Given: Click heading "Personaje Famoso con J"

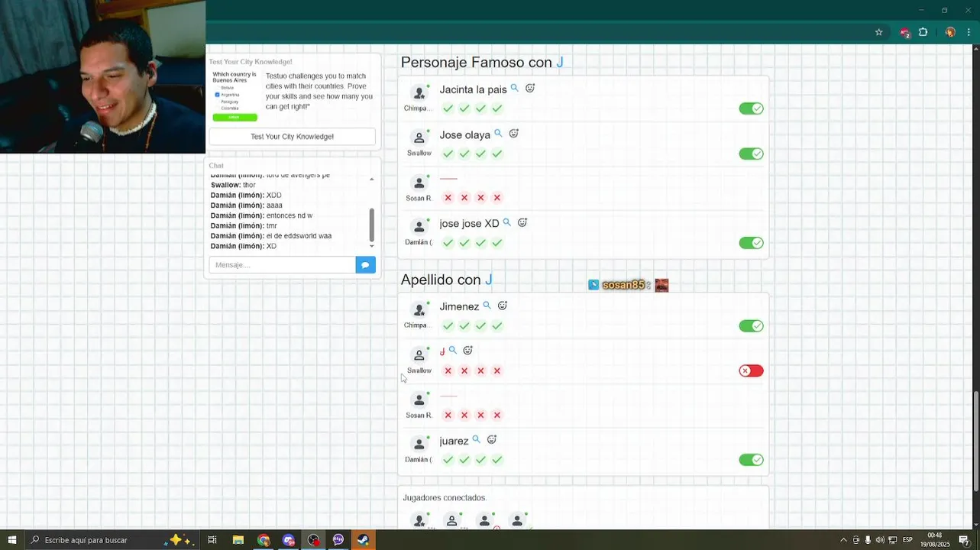Looking at the screenshot, I should [x=482, y=62].
